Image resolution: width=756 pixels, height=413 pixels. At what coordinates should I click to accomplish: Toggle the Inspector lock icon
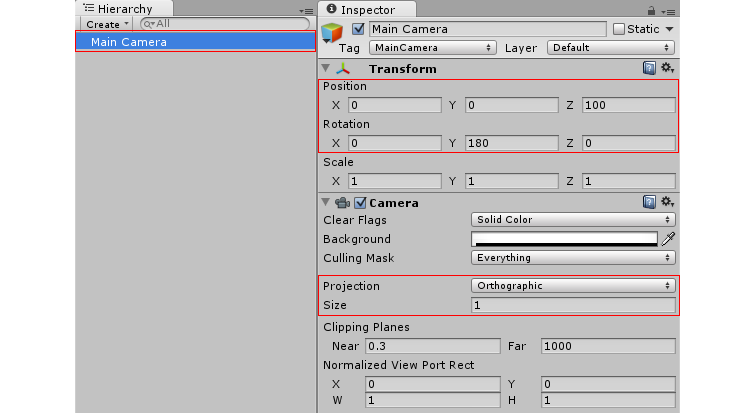pyautogui.click(x=651, y=10)
